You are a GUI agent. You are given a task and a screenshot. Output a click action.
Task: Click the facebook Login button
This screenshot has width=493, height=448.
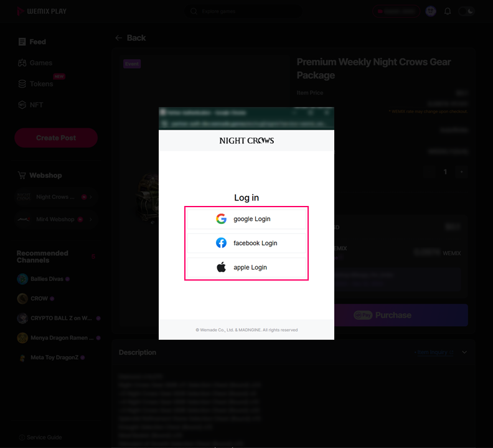click(247, 243)
